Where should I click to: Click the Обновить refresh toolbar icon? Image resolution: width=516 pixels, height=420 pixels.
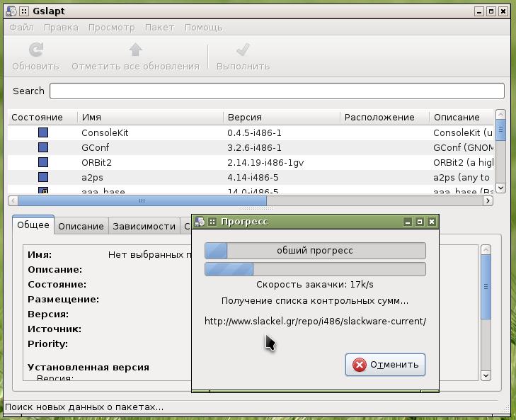tap(36, 50)
